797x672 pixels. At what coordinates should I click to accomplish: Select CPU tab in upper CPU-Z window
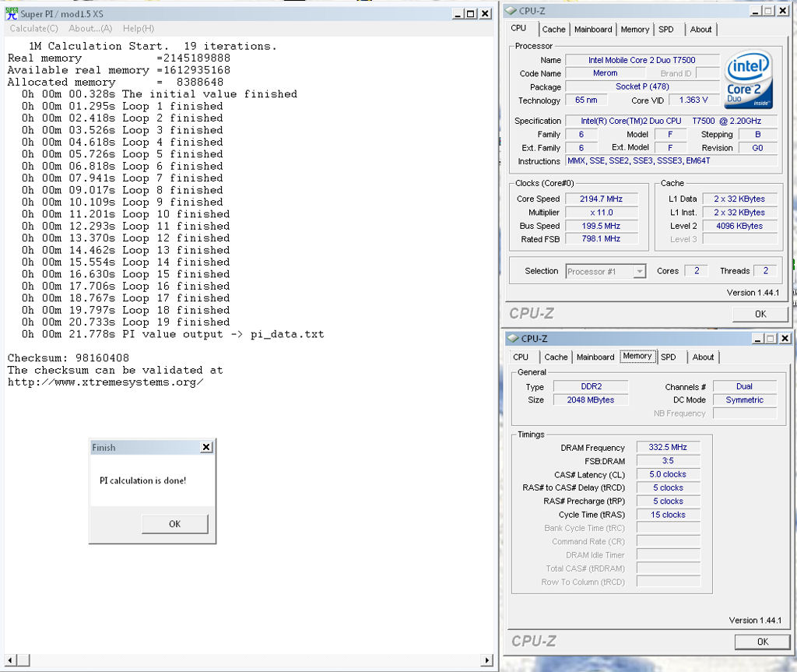[x=519, y=29]
